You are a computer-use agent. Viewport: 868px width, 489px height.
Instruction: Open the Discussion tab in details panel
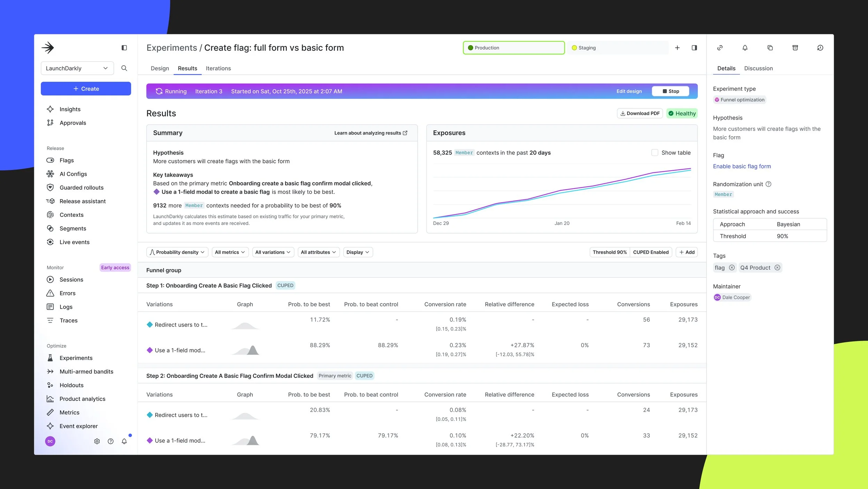point(758,68)
